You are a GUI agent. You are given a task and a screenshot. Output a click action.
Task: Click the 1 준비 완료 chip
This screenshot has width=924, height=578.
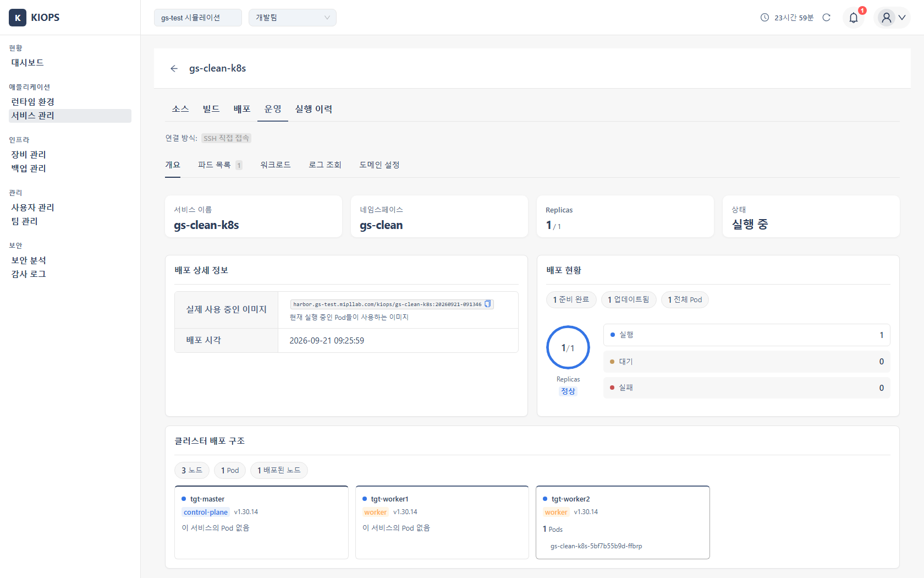571,299
